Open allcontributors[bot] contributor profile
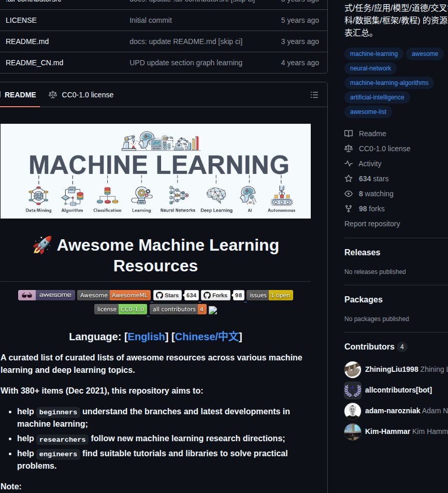 pyautogui.click(x=398, y=390)
